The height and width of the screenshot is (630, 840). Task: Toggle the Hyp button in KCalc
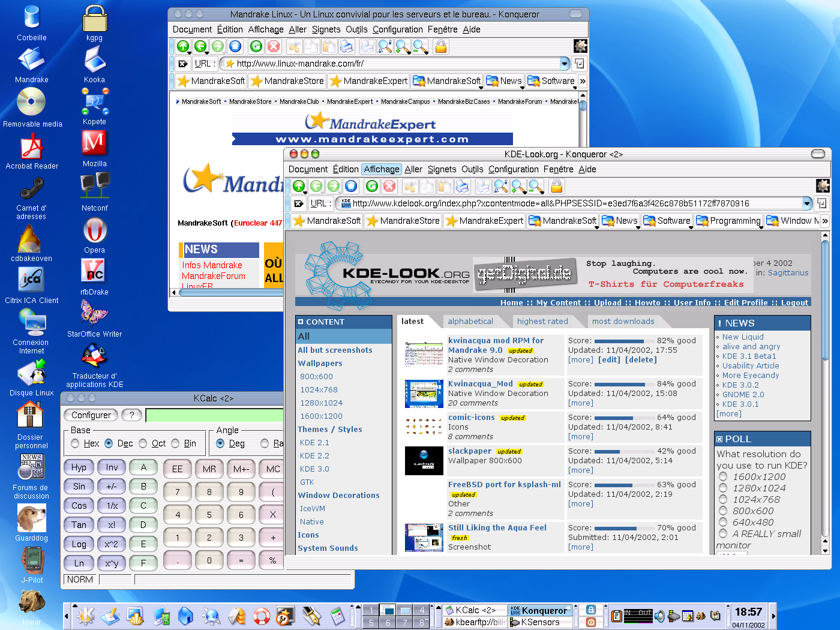click(x=79, y=467)
